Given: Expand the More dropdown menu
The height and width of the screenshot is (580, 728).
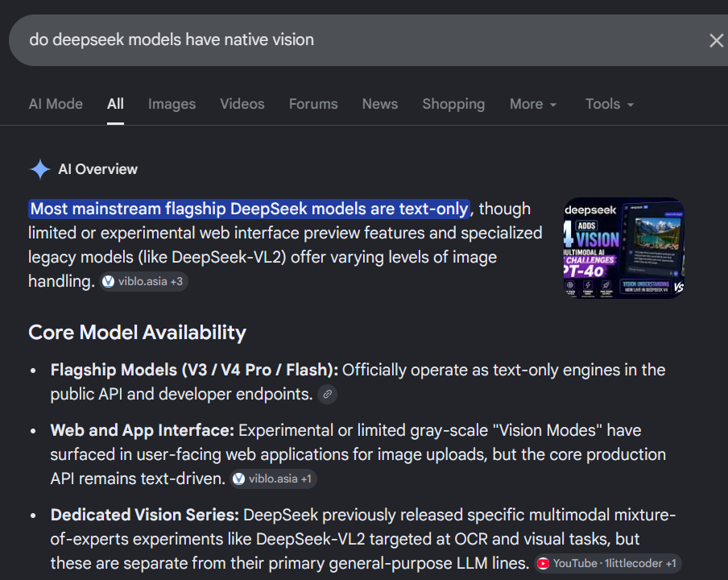Looking at the screenshot, I should tap(533, 104).
